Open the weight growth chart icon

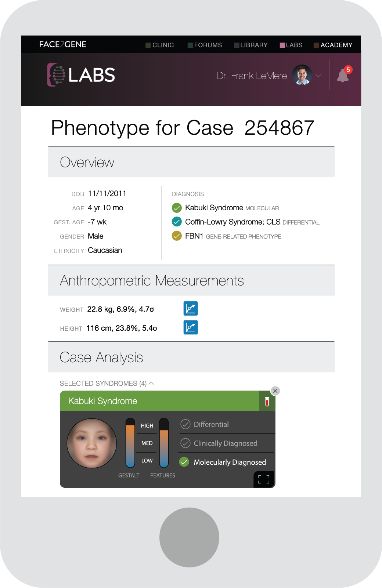point(191,308)
